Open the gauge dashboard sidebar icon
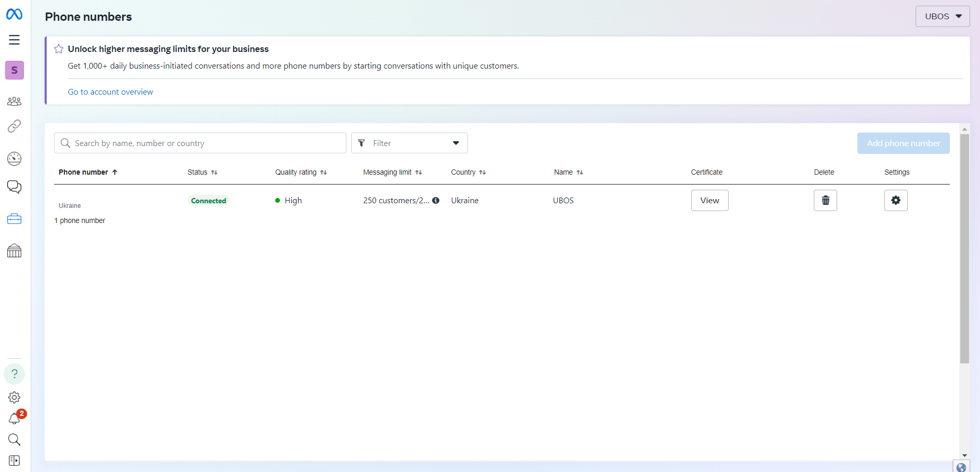 tap(14, 159)
